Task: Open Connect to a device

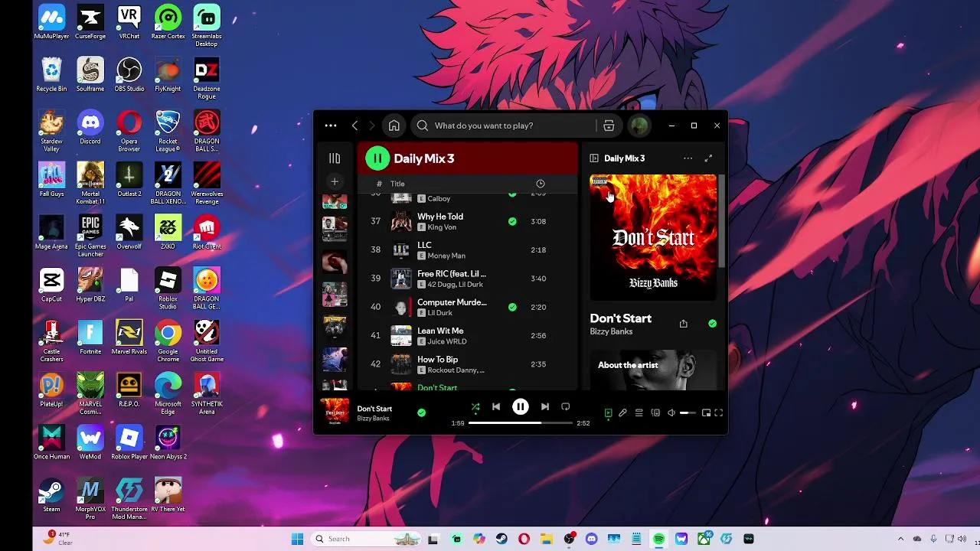Action: coord(655,413)
